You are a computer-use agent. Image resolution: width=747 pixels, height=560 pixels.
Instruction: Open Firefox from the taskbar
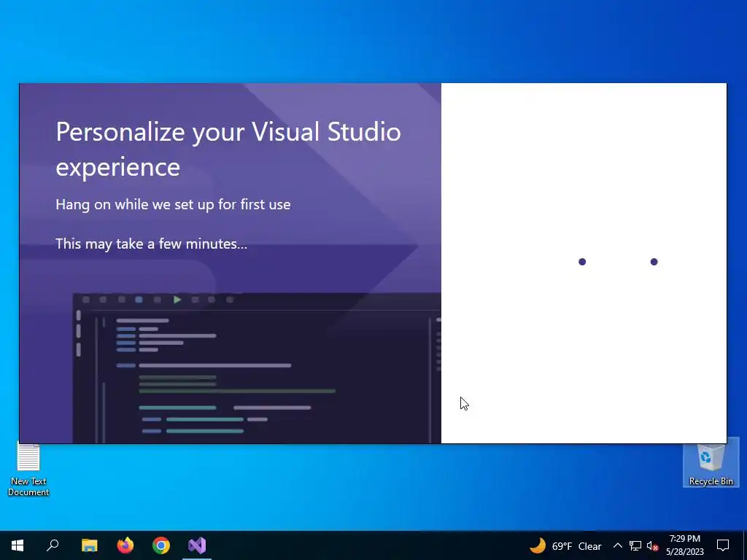click(125, 545)
